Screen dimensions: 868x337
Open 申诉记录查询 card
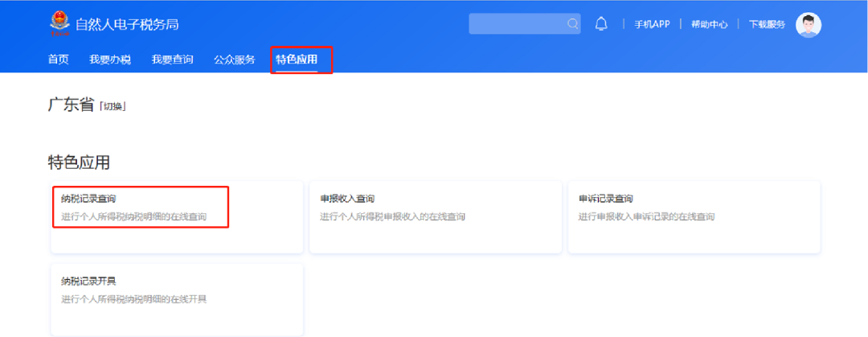694,217
